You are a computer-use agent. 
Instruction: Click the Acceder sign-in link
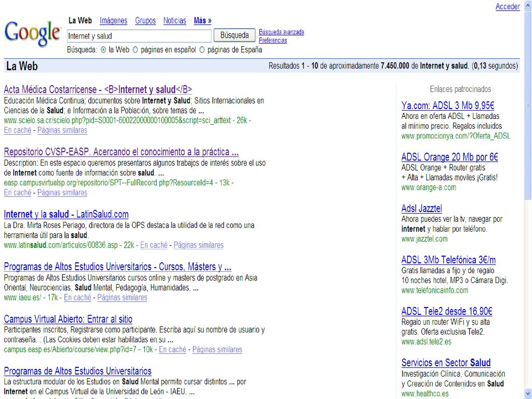(508, 6)
